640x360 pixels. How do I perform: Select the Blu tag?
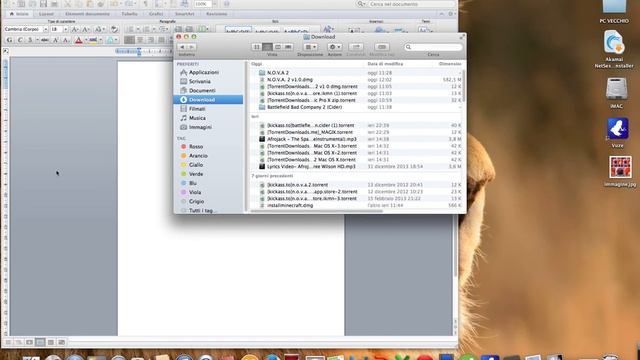pos(193,183)
